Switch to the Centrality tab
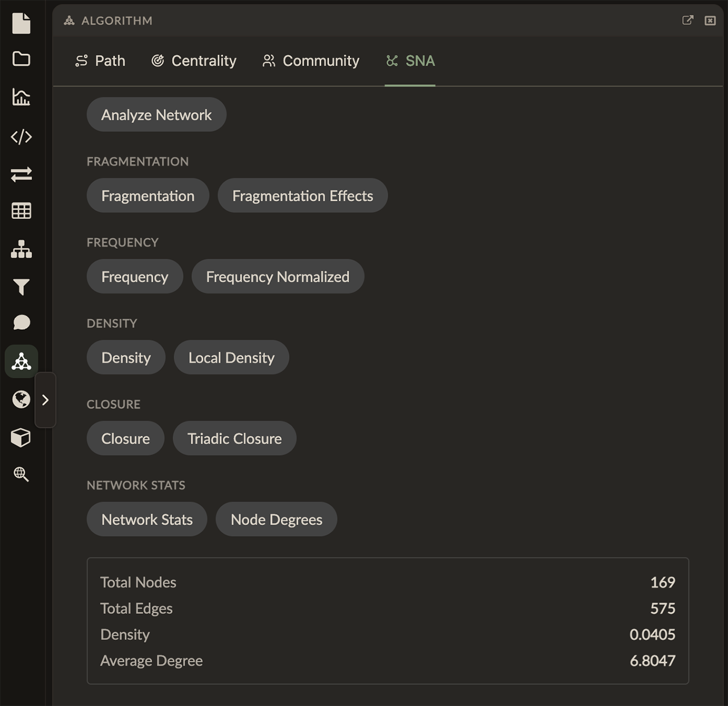Viewport: 728px width, 706px height. point(194,61)
